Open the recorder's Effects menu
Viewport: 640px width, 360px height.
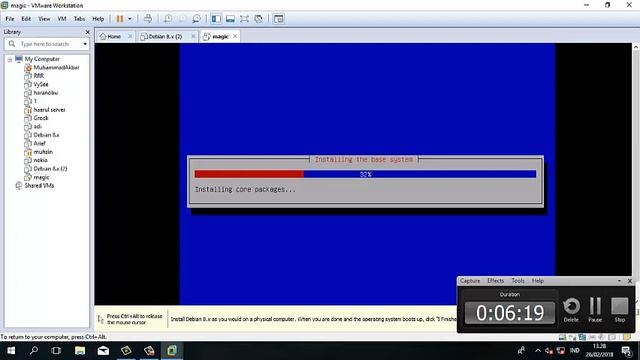[x=496, y=281]
